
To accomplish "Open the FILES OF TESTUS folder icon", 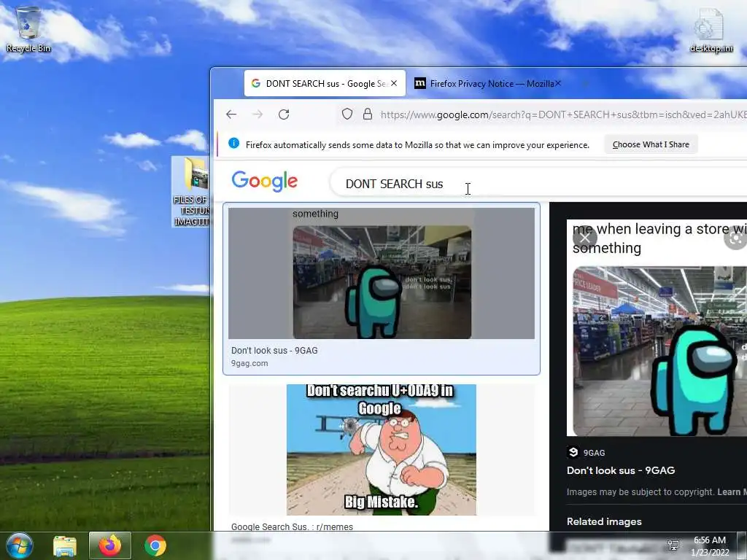I will coord(192,192).
